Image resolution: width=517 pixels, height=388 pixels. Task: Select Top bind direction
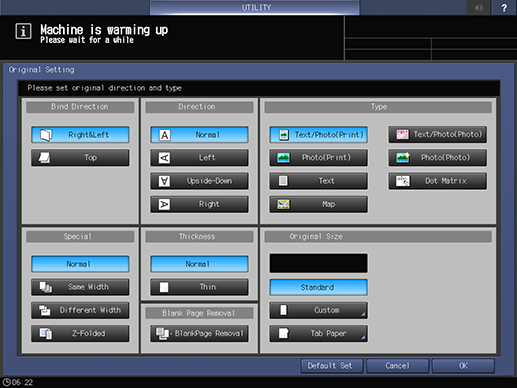point(80,158)
